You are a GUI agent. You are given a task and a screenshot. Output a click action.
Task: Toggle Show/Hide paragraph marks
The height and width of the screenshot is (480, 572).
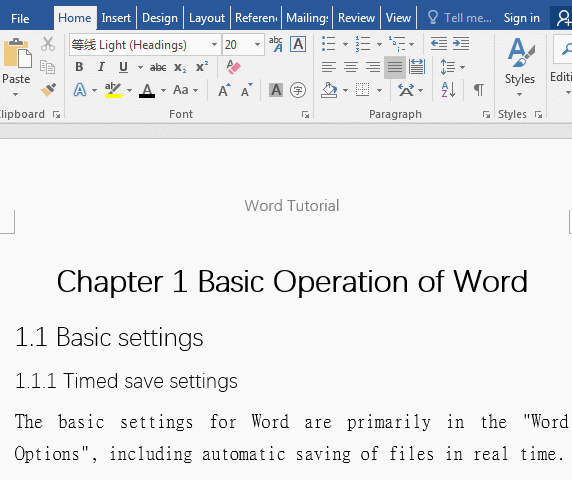coord(479,90)
